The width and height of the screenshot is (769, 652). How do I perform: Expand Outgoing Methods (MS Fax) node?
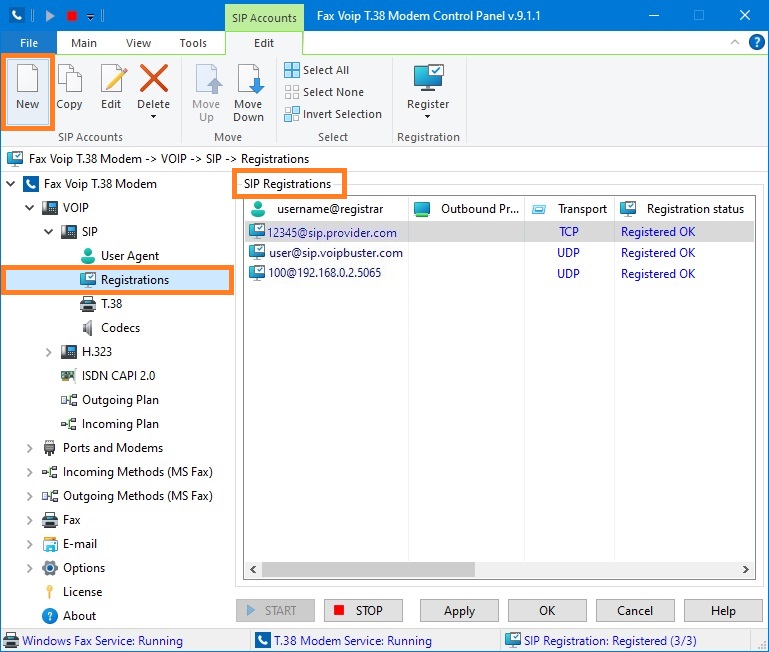click(29, 496)
